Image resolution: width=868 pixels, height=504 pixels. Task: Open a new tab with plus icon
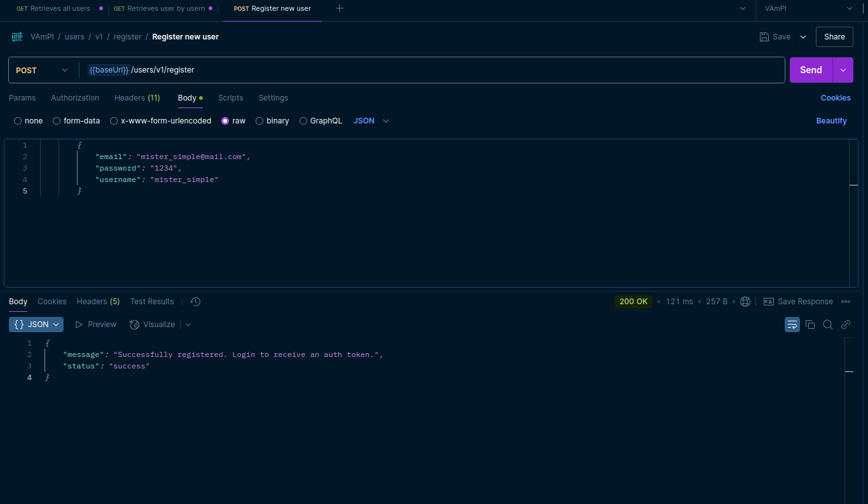(340, 8)
